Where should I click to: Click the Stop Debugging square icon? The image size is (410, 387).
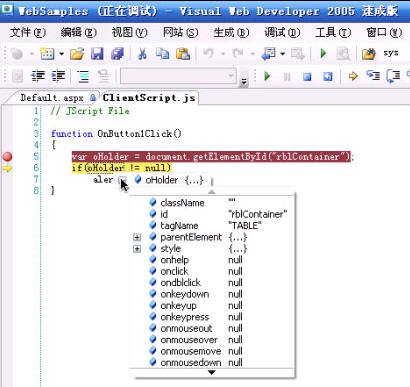[307, 76]
